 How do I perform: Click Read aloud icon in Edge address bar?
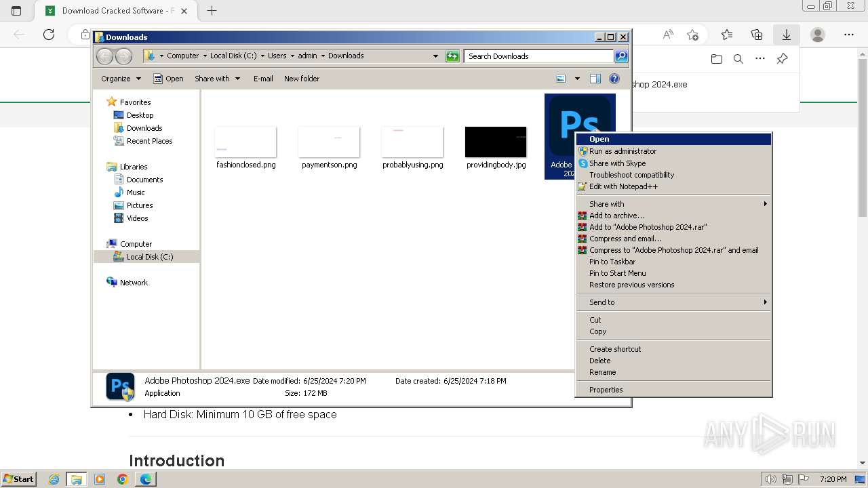pyautogui.click(x=668, y=35)
